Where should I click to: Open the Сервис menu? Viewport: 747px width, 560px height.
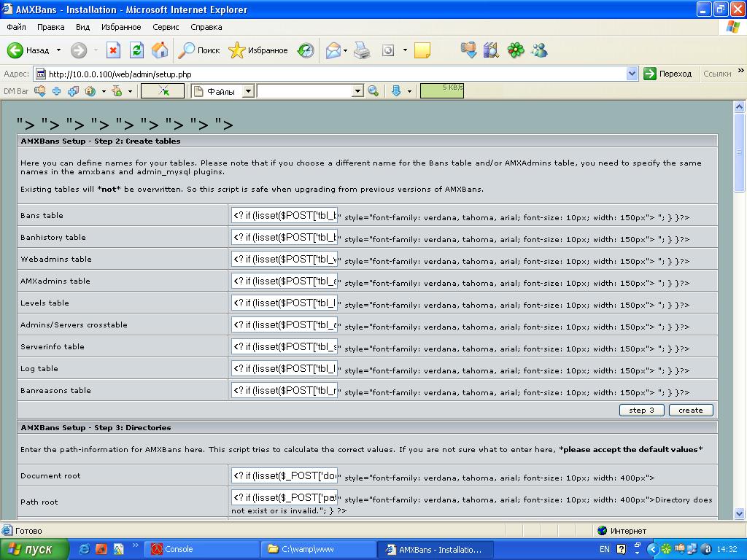point(166,27)
